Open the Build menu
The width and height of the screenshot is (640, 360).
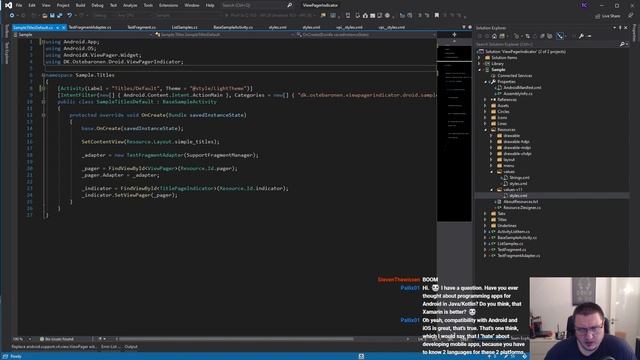[80, 5]
